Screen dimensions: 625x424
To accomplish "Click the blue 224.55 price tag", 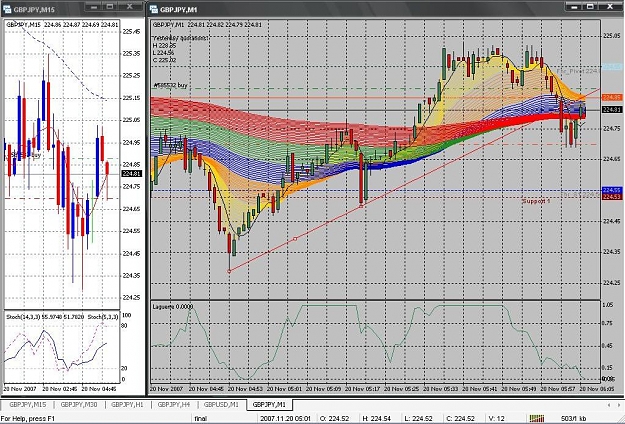I will 611,190.
